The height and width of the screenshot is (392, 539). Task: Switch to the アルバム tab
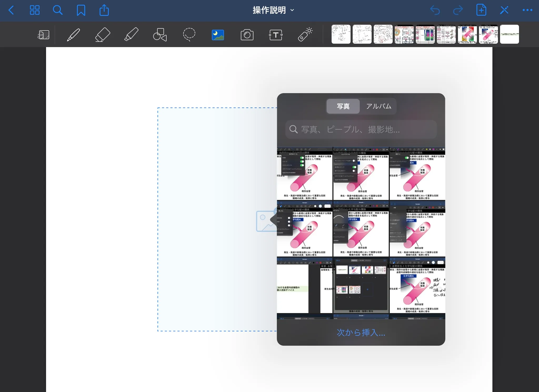click(378, 106)
